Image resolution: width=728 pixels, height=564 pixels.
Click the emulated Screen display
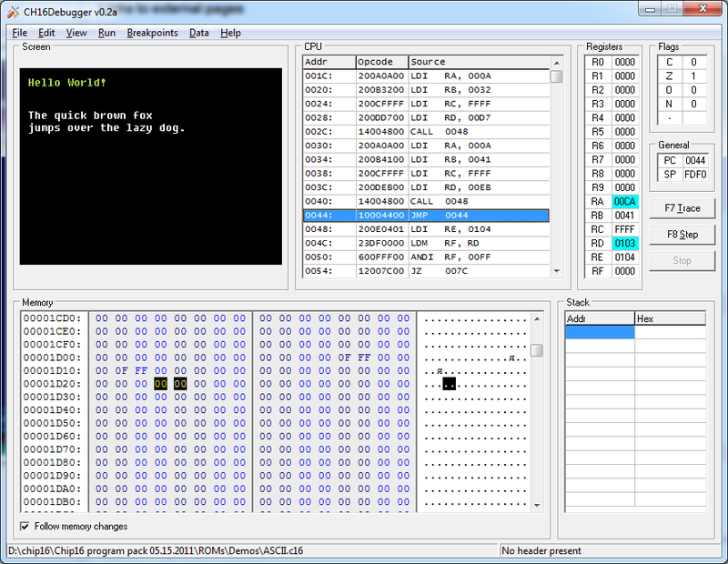coord(151,166)
